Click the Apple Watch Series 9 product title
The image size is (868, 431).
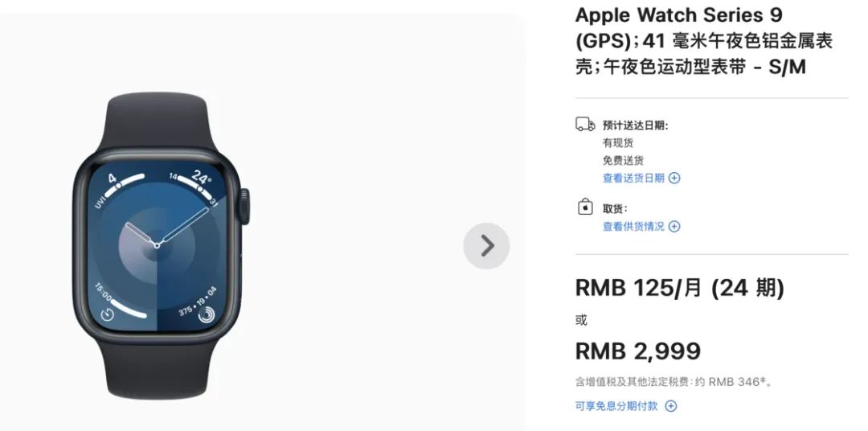click(704, 41)
